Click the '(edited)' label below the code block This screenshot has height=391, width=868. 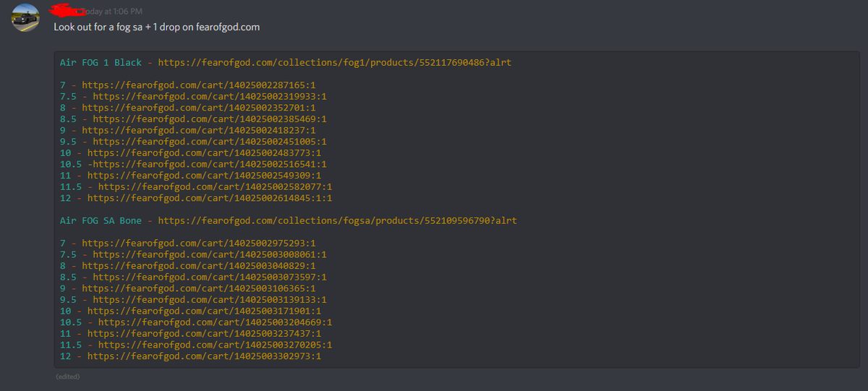coord(67,377)
